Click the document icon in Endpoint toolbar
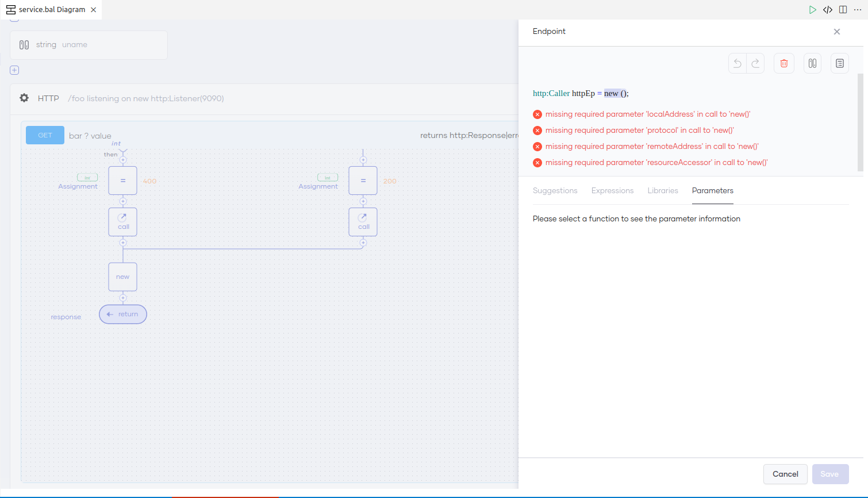The image size is (868, 498). 840,63
